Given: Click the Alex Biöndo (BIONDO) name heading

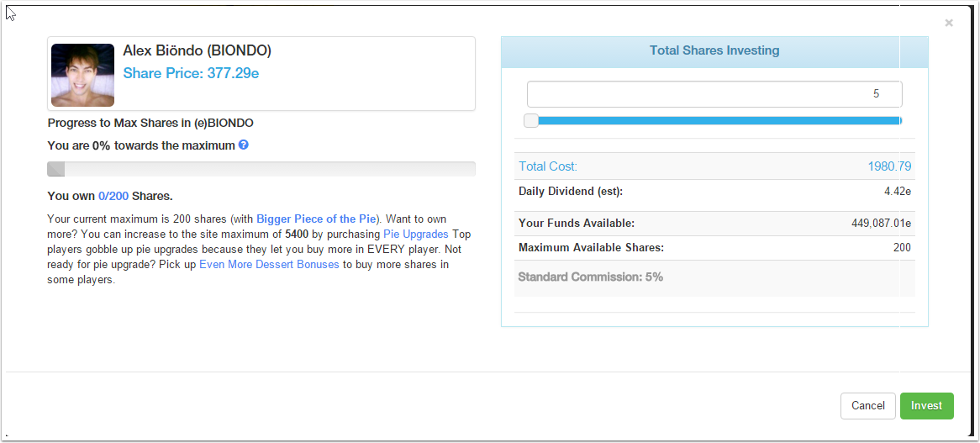Looking at the screenshot, I should point(197,50).
